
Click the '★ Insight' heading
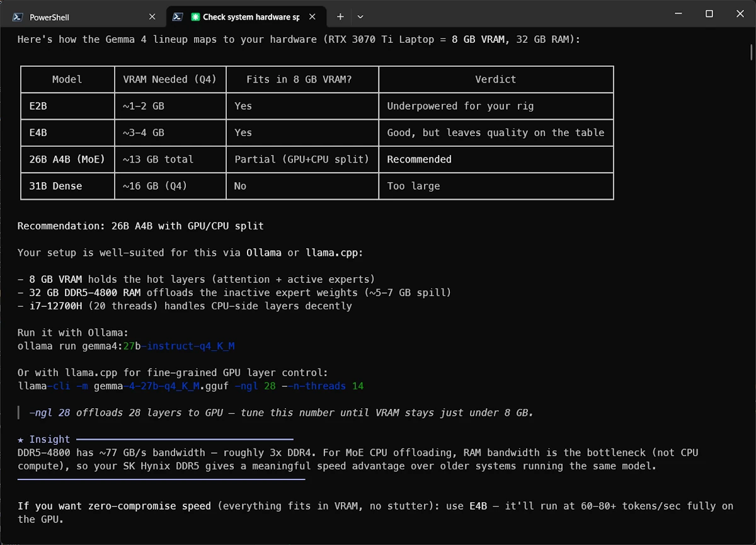pyautogui.click(x=44, y=439)
